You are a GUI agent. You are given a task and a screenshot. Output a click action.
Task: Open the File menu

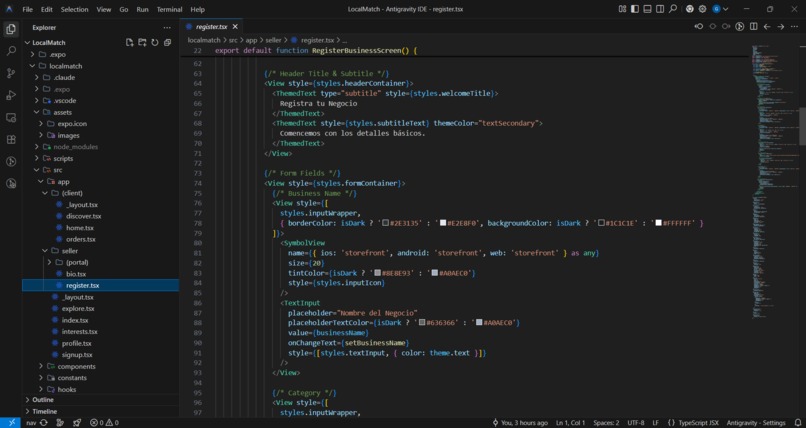click(x=28, y=9)
